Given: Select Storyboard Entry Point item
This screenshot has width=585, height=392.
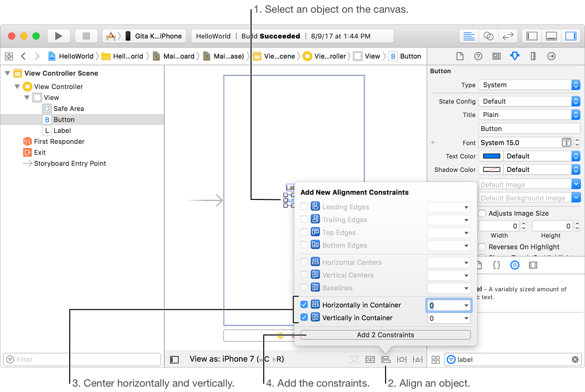Looking at the screenshot, I should [70, 163].
